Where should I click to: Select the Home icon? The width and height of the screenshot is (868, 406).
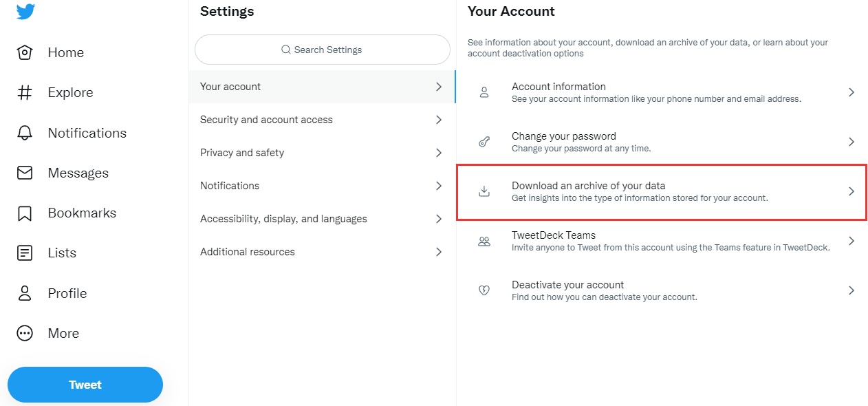click(24, 52)
